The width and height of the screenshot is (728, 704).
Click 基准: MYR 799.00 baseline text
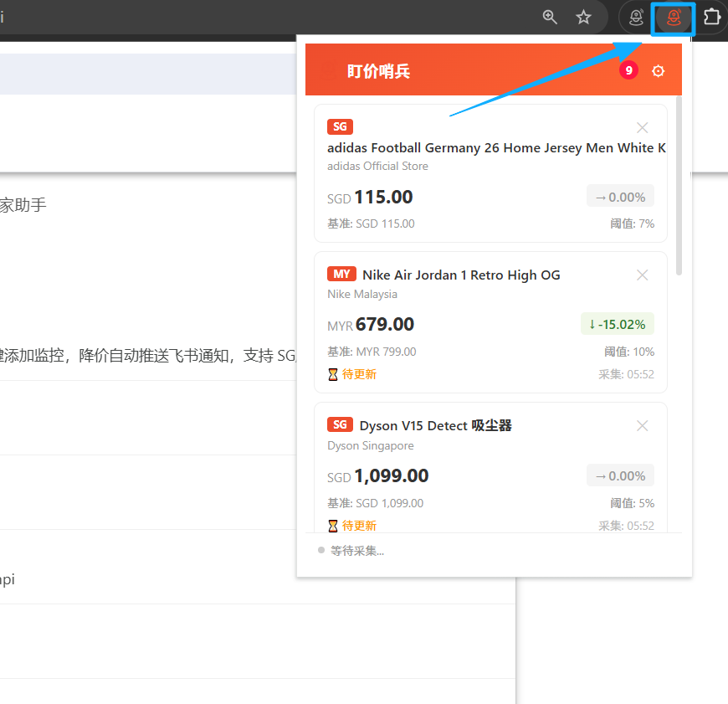372,352
